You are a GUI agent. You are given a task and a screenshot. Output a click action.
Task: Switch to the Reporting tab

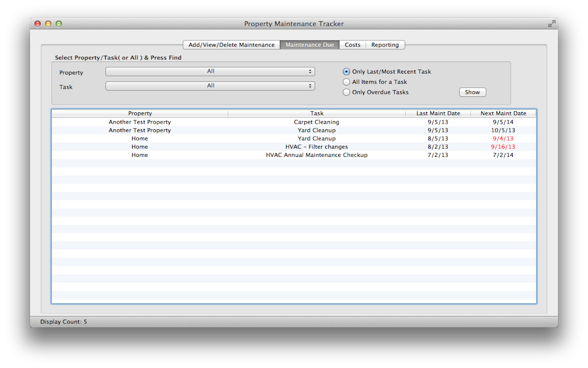385,45
